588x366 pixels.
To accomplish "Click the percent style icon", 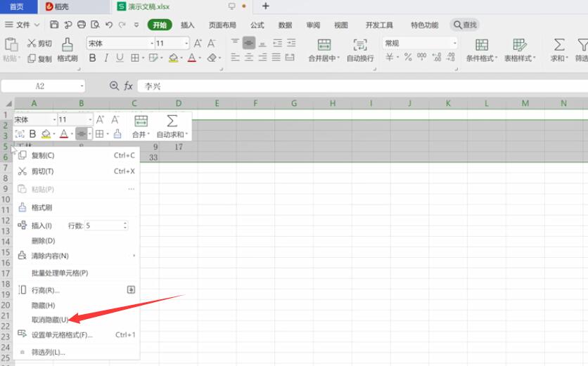I will pyautogui.click(x=408, y=58).
